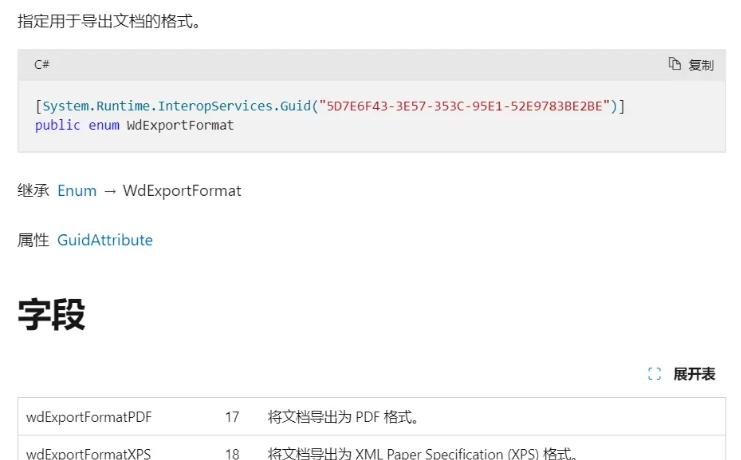Viewport: 741px width, 460px height.
Task: Click the value 18 in the table
Action: 232,453
